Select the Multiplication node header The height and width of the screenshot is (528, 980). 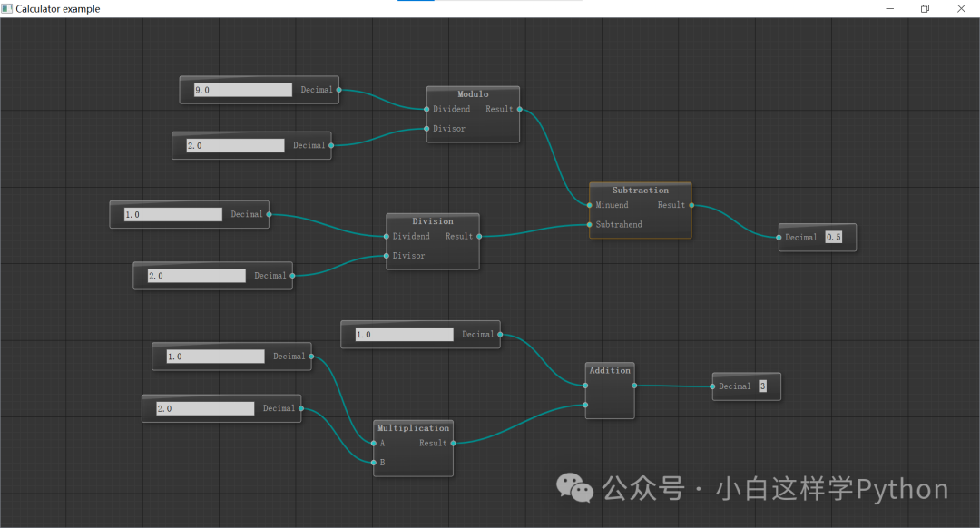(x=413, y=427)
